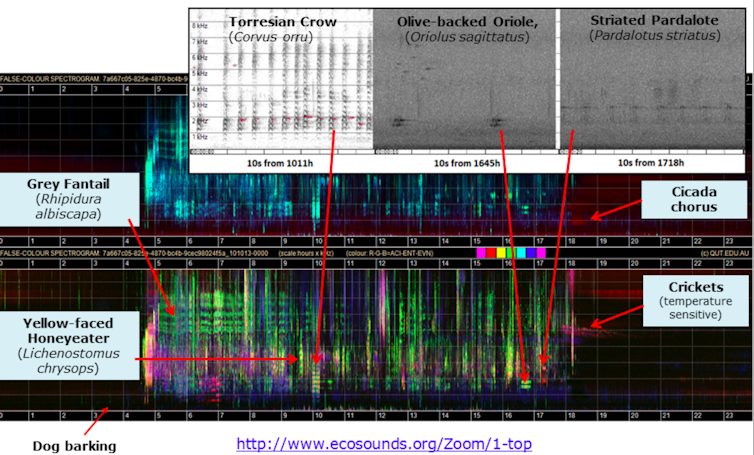Select hour 13 on the bottom time axis
Screen dimensions: 754x455
413,414
